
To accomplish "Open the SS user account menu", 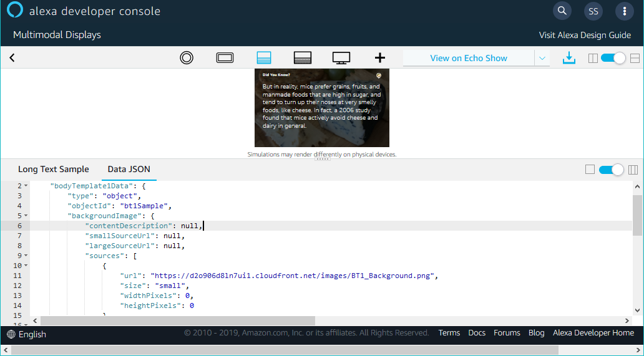I will (593, 11).
